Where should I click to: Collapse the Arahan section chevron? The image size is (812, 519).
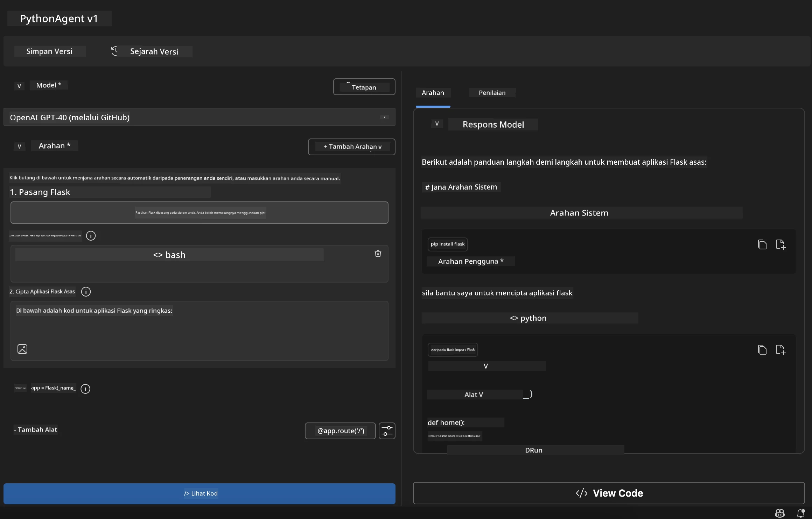pos(19,146)
